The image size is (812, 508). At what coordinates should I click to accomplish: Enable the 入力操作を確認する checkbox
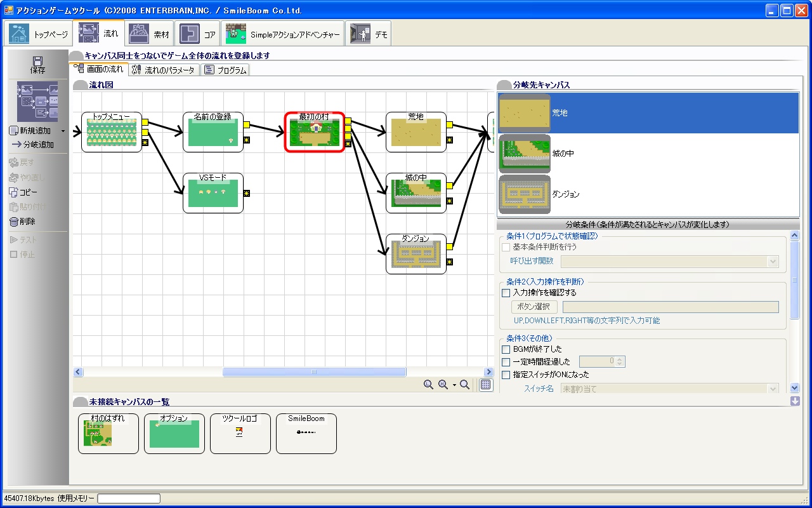click(x=506, y=293)
